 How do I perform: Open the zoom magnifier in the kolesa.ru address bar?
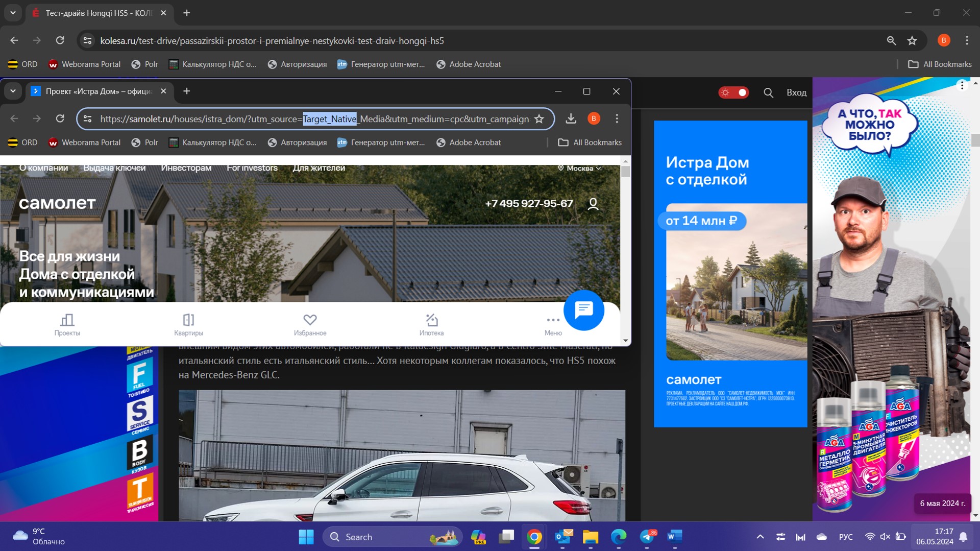click(x=891, y=40)
